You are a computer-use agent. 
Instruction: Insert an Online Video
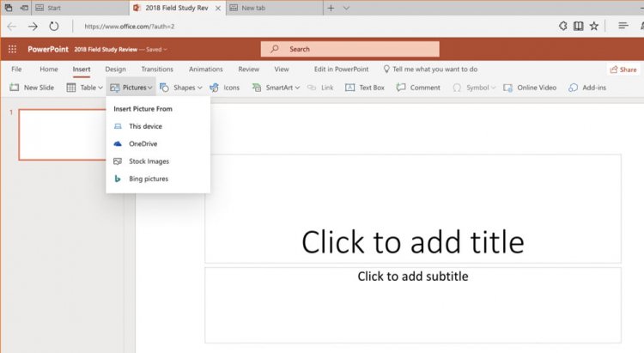click(x=530, y=88)
